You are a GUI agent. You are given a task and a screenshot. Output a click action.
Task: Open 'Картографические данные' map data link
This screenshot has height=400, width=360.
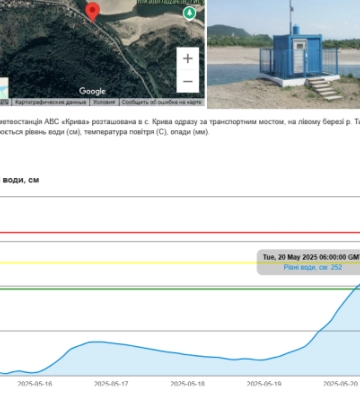coord(51,102)
